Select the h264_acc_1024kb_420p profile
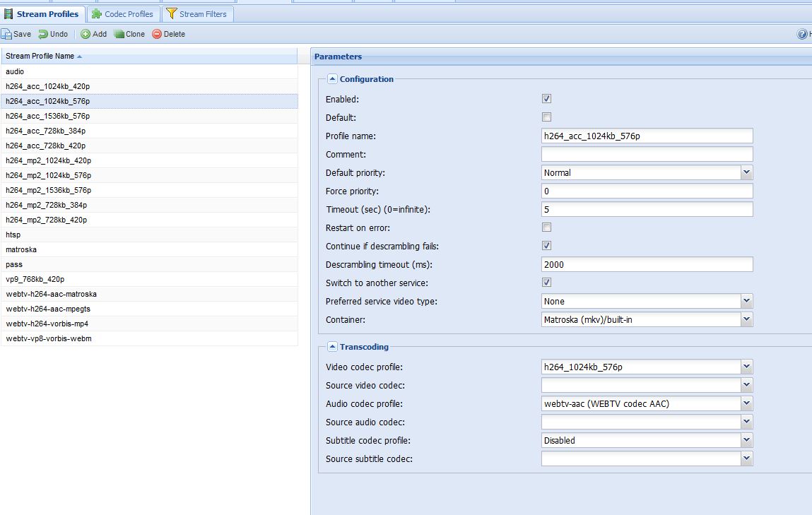The image size is (812, 515). click(x=149, y=86)
